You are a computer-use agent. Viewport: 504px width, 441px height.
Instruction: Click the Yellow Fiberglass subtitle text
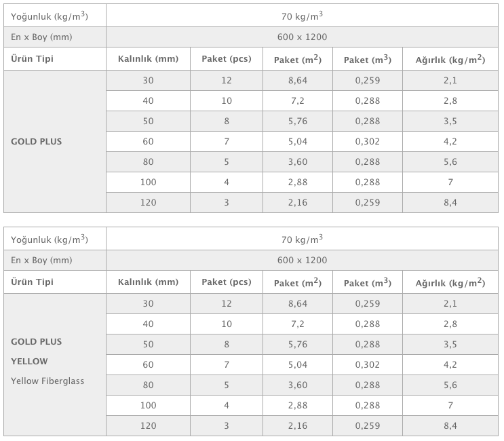(x=47, y=381)
